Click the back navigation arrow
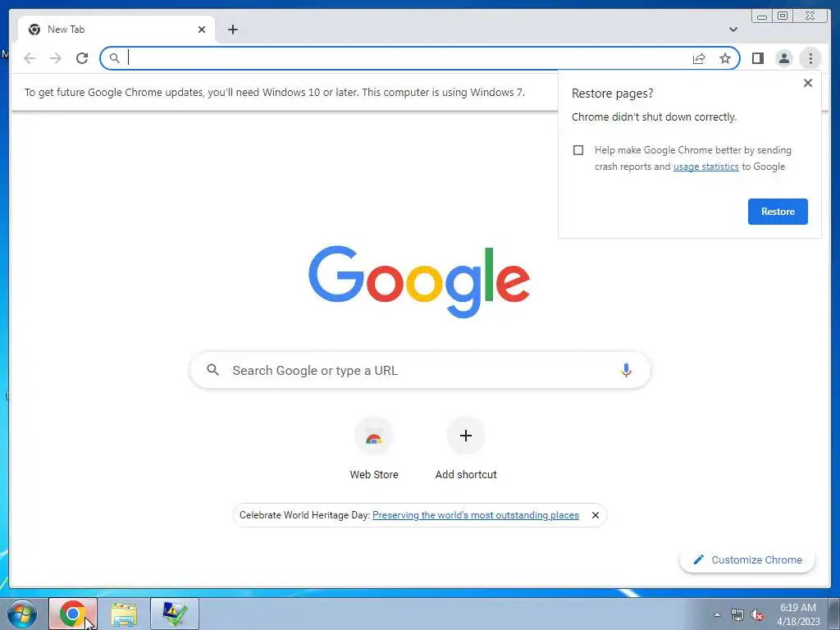 [x=30, y=58]
